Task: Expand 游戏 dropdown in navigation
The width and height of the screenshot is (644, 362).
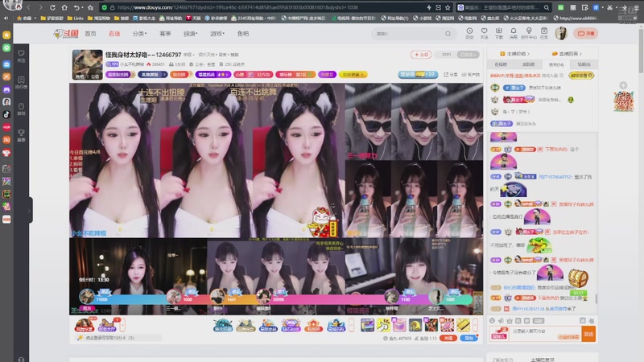Action: coord(217,34)
